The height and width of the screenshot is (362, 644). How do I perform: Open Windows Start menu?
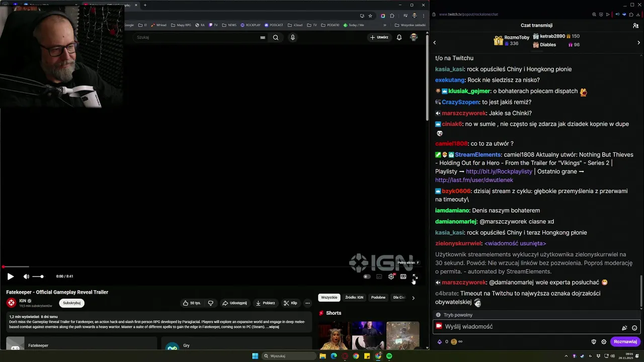tap(255, 356)
